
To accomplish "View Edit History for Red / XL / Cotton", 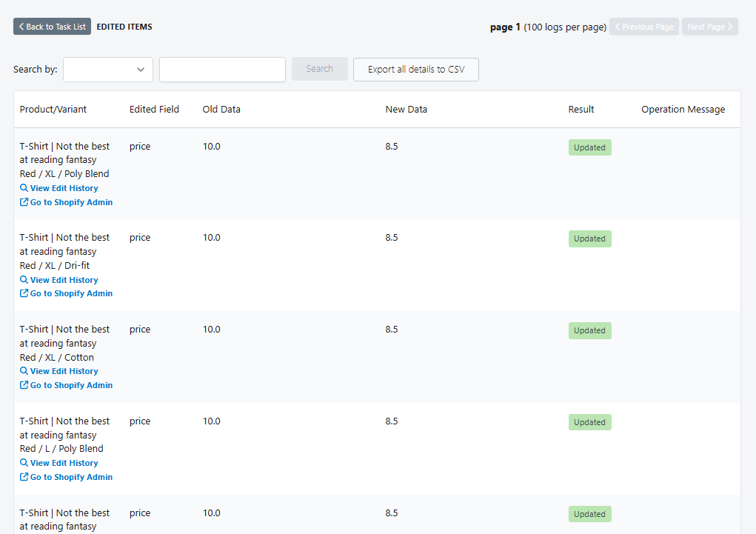I will [x=58, y=371].
